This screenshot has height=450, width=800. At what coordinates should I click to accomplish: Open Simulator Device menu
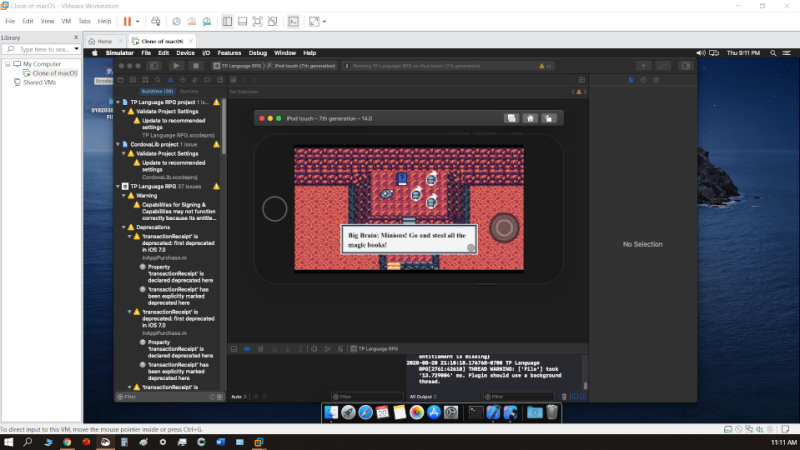pos(185,53)
